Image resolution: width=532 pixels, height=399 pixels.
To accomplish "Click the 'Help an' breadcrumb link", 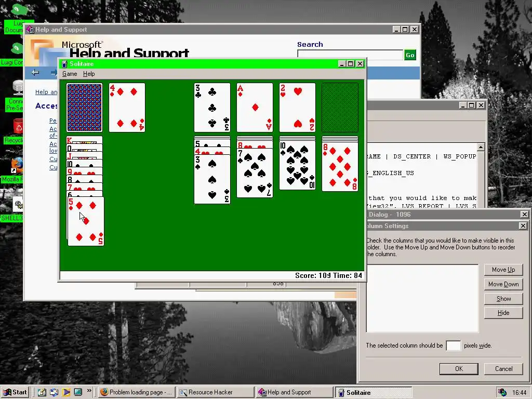I will [46, 92].
